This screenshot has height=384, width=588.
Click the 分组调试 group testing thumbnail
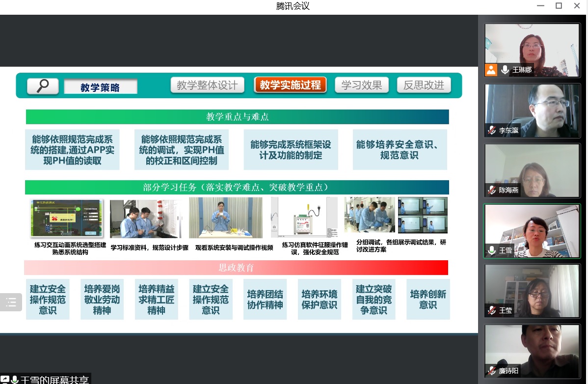(x=369, y=215)
